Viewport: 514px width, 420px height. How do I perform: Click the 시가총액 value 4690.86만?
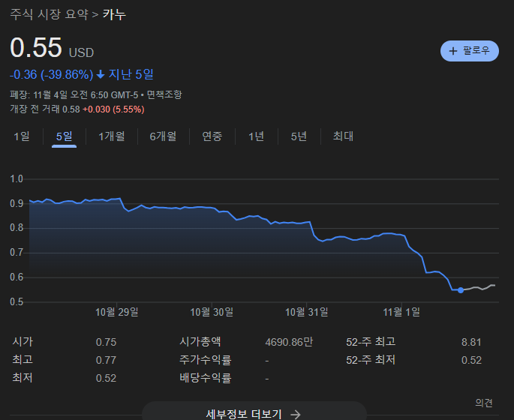coord(289,342)
